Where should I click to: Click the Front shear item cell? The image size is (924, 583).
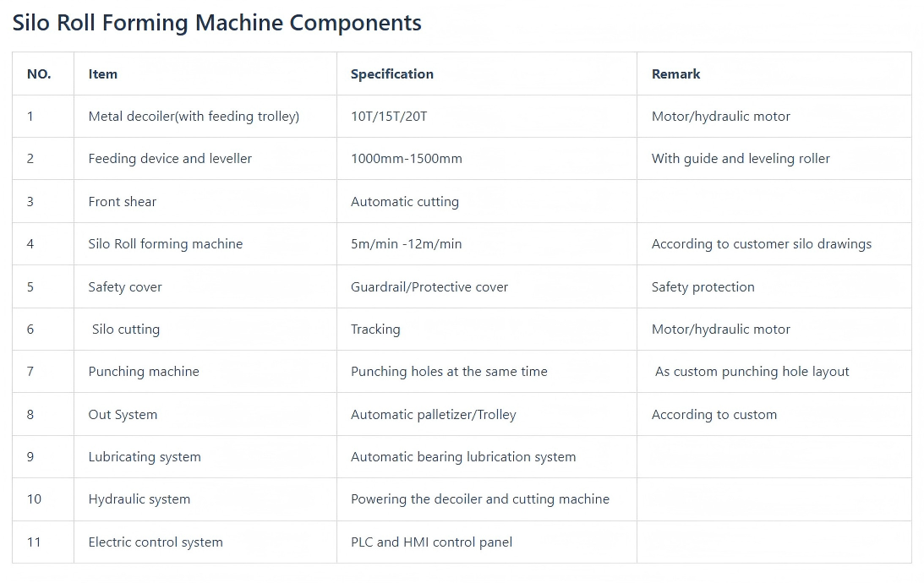pos(123,202)
